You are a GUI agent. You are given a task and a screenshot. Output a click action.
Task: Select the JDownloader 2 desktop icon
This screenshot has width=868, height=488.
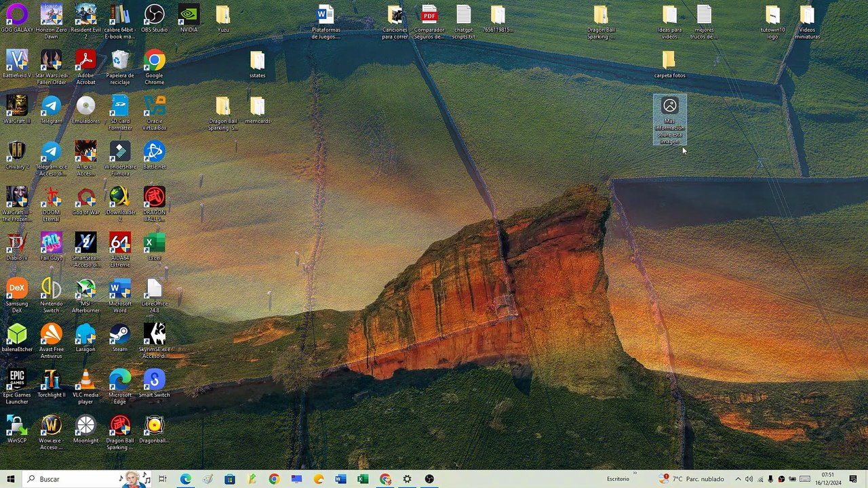[120, 204]
